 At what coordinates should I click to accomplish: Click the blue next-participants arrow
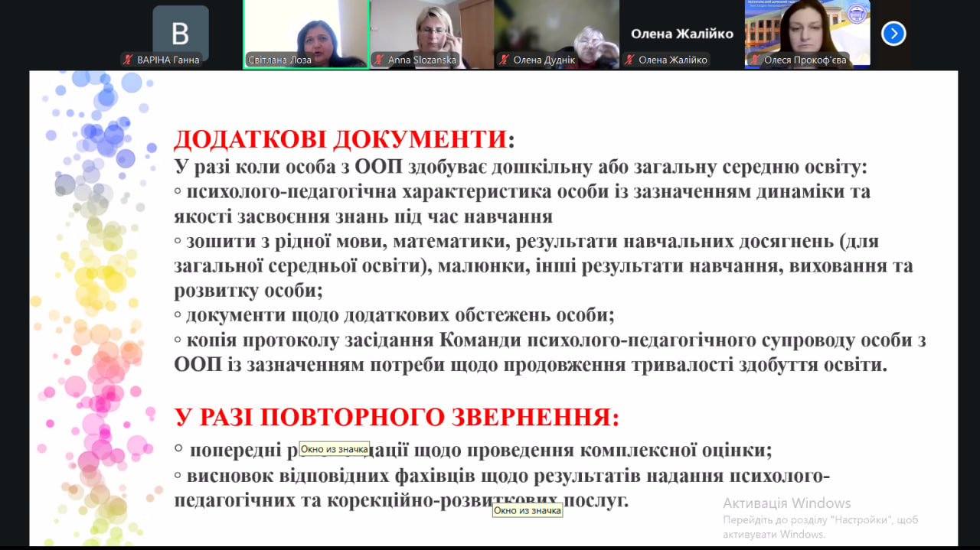click(893, 34)
